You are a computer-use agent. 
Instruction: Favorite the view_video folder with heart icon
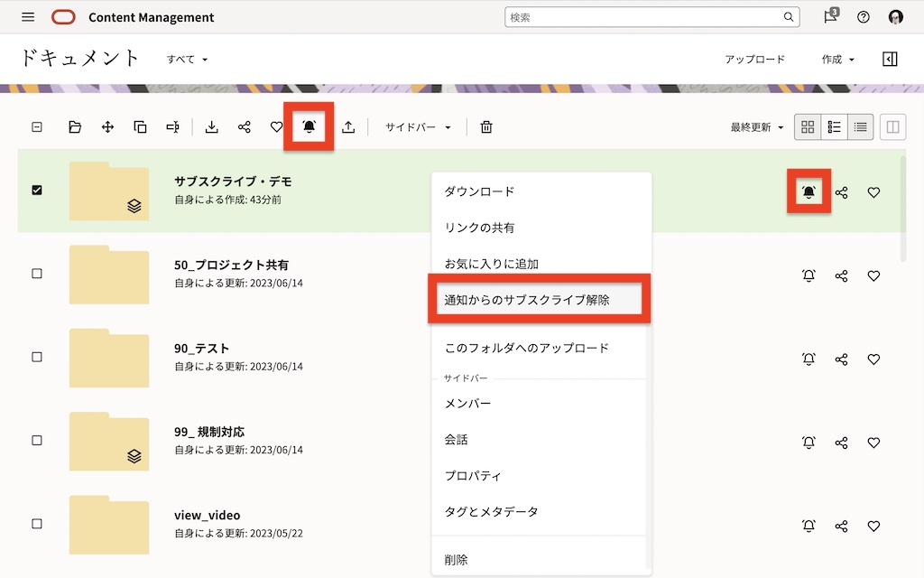point(873,526)
